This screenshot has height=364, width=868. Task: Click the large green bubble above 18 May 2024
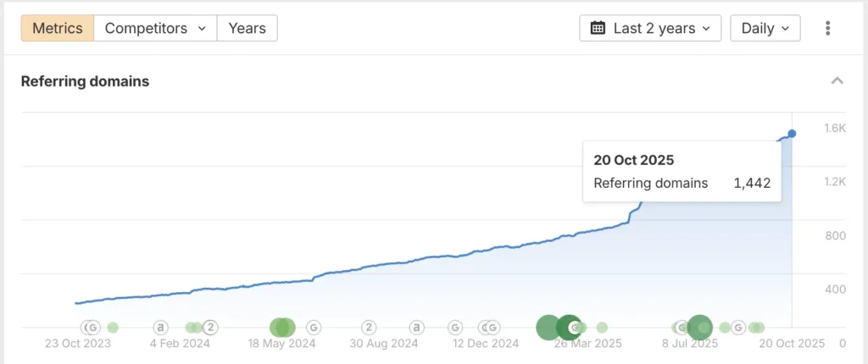pyautogui.click(x=281, y=327)
